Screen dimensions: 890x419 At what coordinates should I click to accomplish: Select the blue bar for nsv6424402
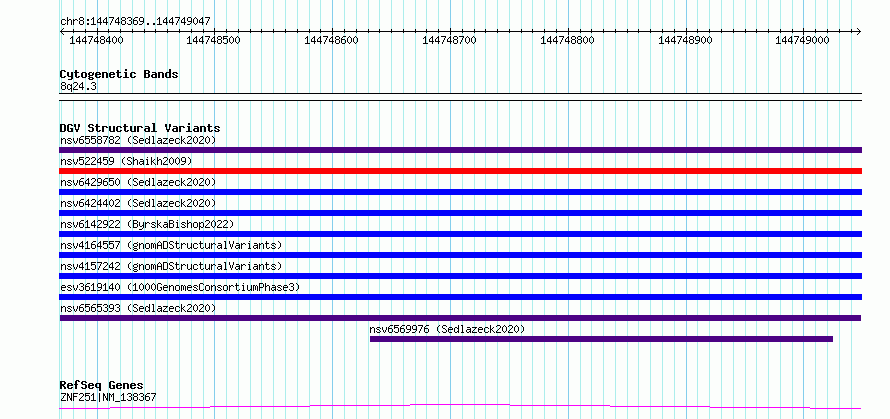[460, 213]
